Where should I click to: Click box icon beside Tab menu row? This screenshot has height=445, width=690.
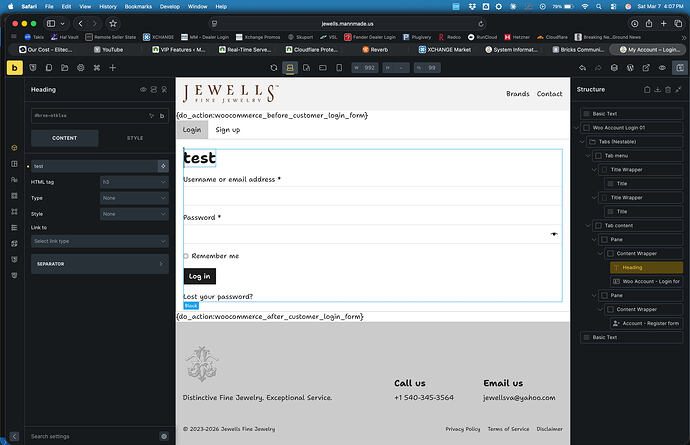(598, 156)
